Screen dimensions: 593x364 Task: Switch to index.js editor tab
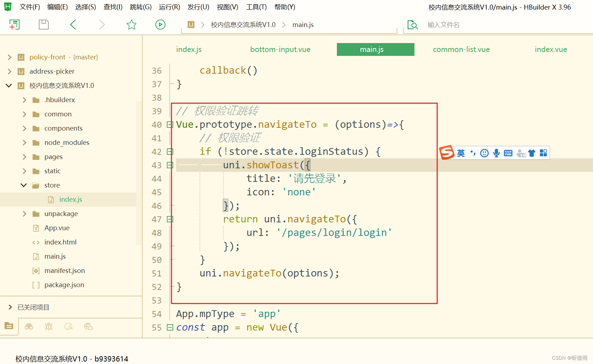pyautogui.click(x=189, y=49)
